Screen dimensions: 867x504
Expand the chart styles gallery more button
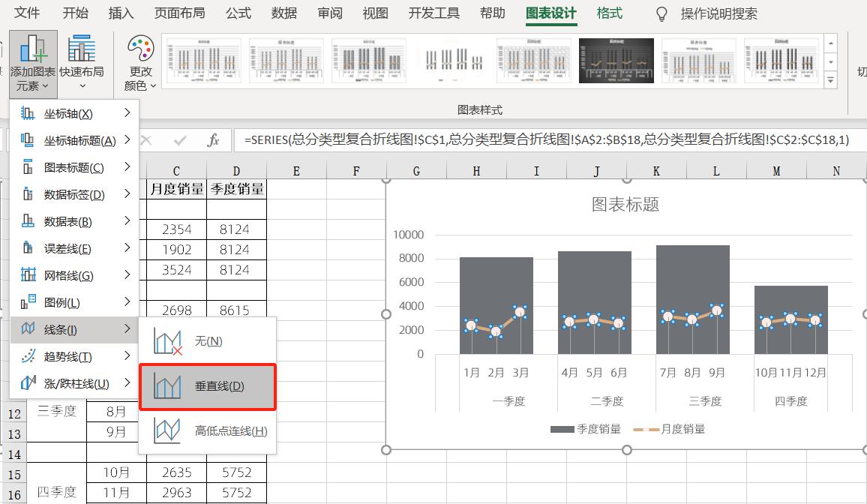click(830, 80)
